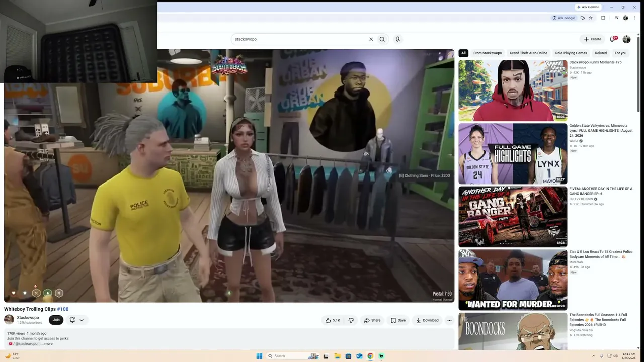Screen dimensions: 644x362
Task: Open the taskbar volume control
Action: pos(616,356)
